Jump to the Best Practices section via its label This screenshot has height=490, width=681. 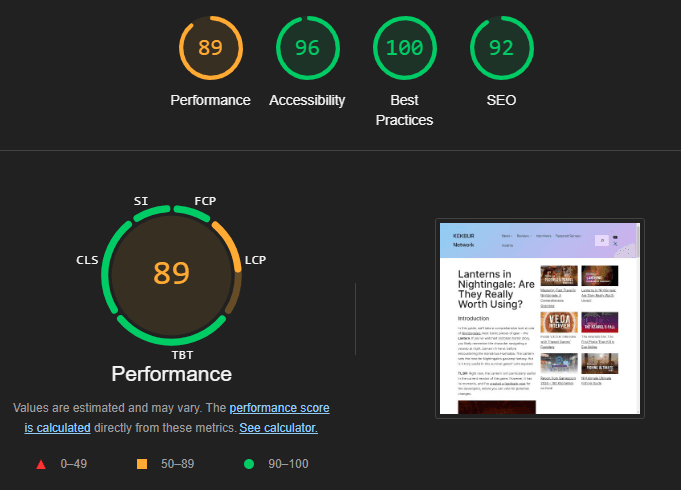click(x=405, y=110)
